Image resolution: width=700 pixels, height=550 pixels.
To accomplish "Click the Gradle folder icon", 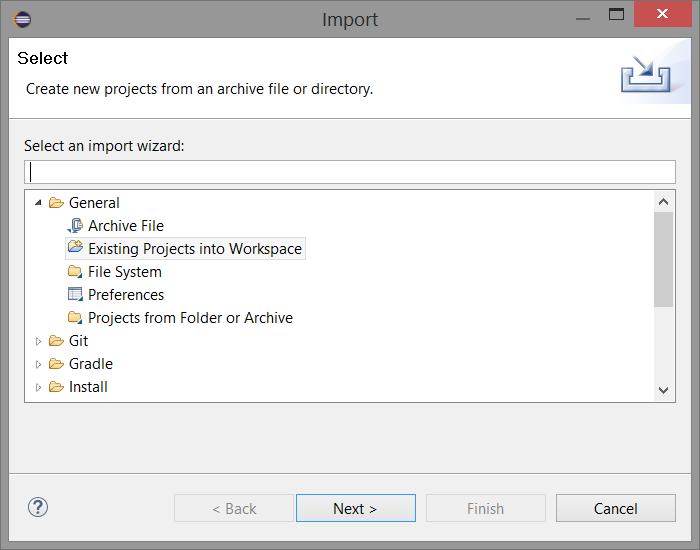I will pos(56,364).
